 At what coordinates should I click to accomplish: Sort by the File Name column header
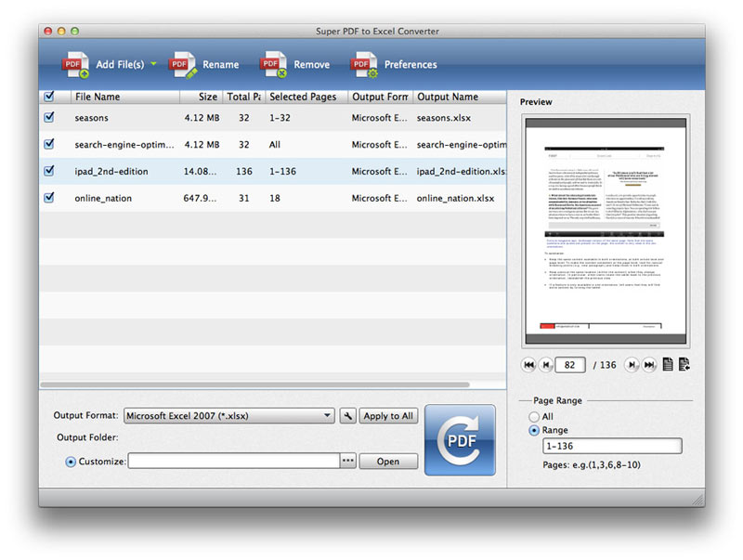tap(125, 97)
